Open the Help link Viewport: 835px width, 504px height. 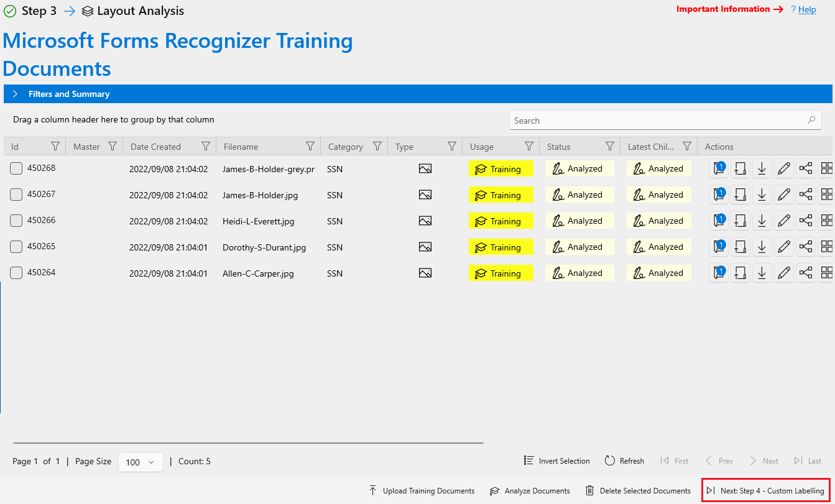[807, 9]
